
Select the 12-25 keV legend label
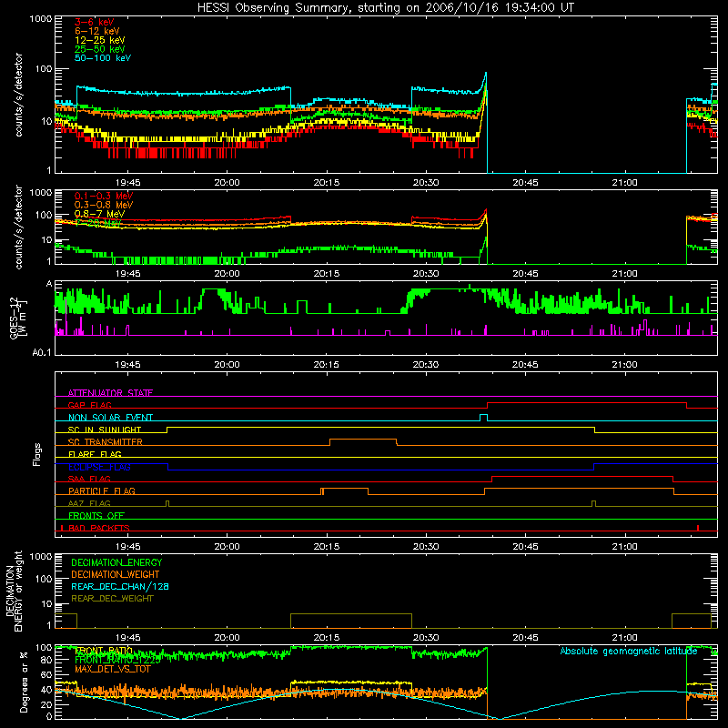click(100, 40)
